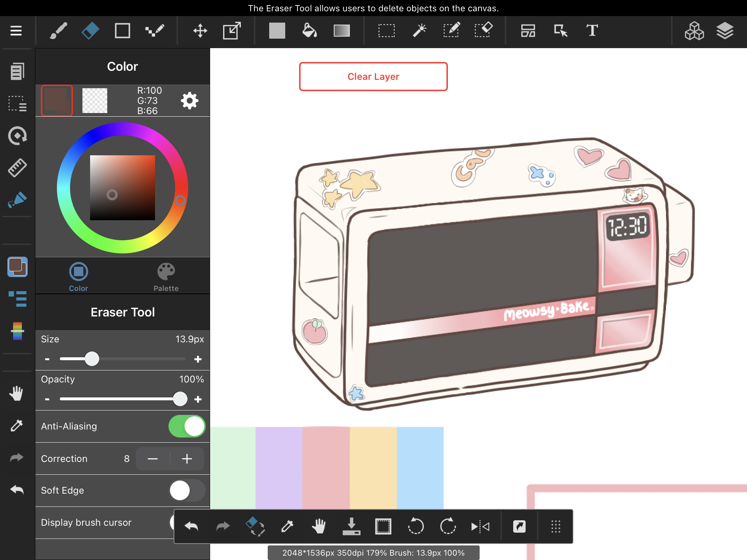Decrease Opacity with minus button
This screenshot has width=747, height=560.
[x=47, y=399]
